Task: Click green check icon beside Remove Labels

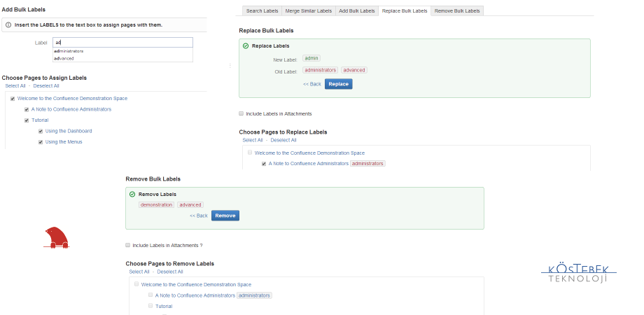Action: click(132, 194)
